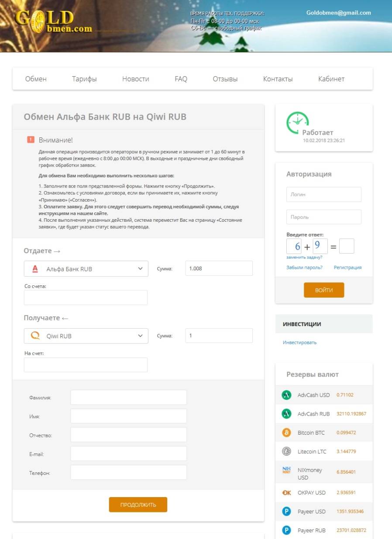392x539 pixels.
Task: Click the Litecoin LTC coin icon
Action: tap(286, 451)
